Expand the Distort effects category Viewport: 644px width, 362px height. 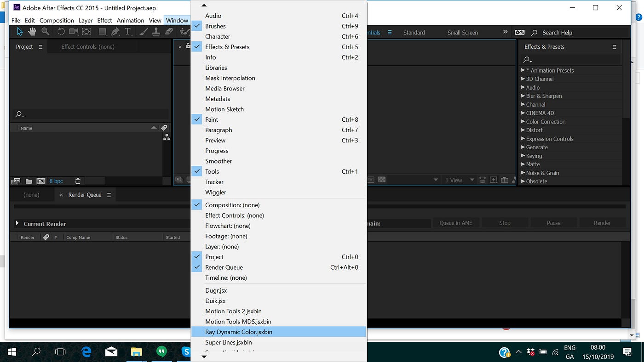pyautogui.click(x=523, y=130)
